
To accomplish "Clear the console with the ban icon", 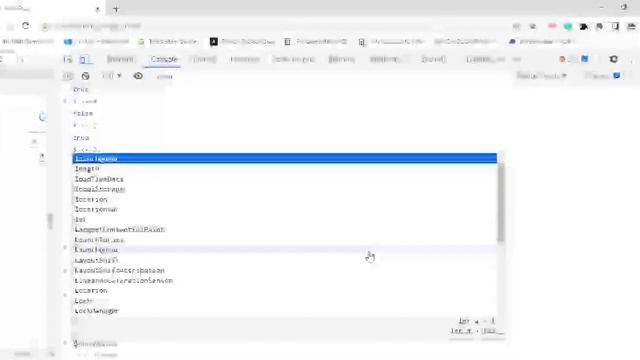I will point(85,76).
